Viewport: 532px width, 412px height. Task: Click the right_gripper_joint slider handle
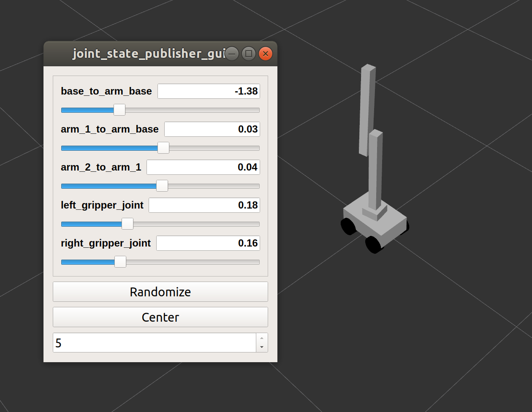pos(120,262)
